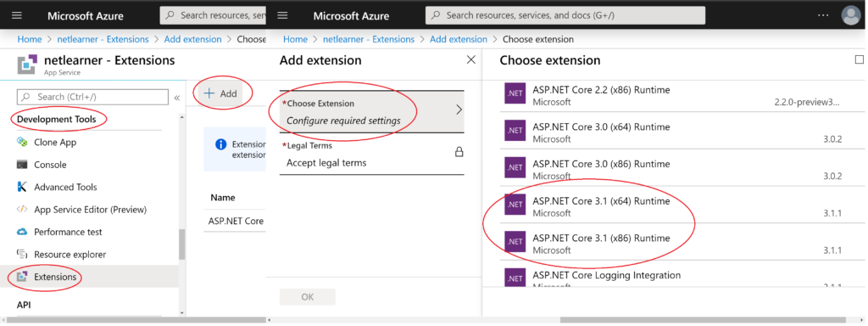The image size is (868, 326).
Task: Click Home in left breadcrumb
Action: click(30, 39)
